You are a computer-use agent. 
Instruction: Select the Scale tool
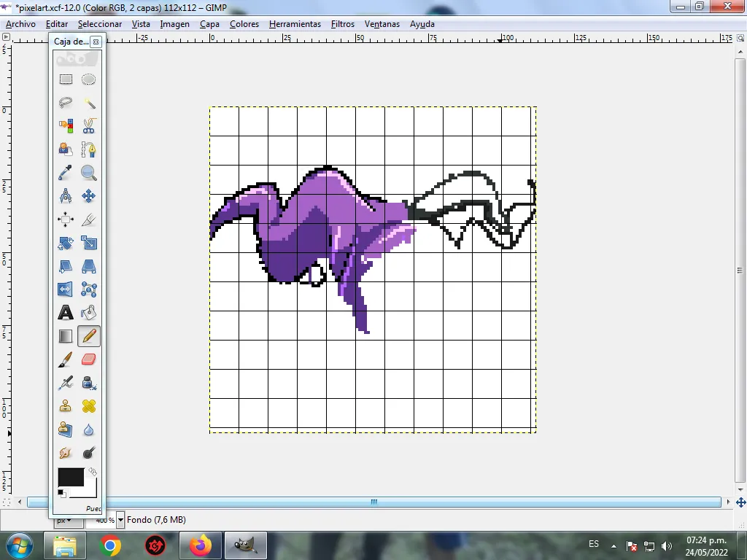pos(88,242)
